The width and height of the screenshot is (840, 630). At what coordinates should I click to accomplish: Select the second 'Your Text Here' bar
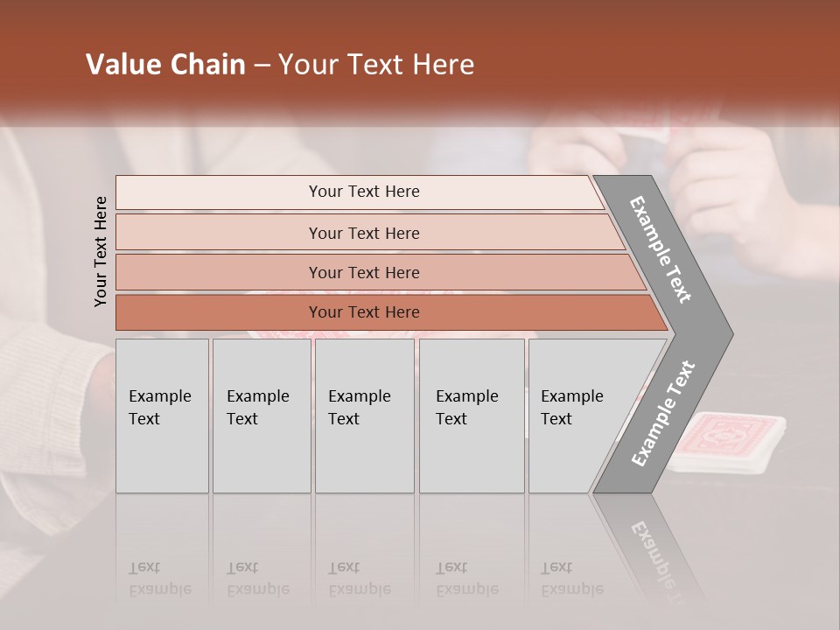364,233
